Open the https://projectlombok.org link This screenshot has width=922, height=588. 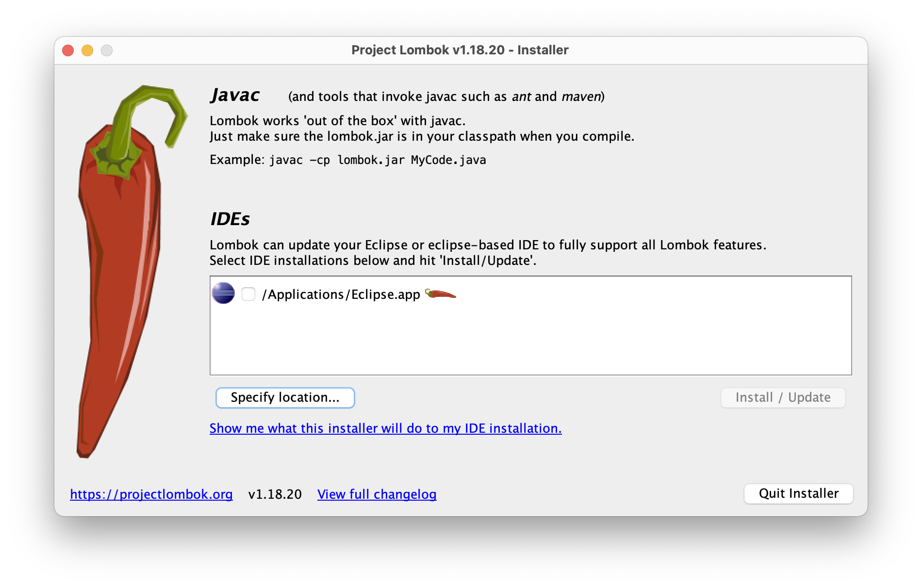(151, 494)
